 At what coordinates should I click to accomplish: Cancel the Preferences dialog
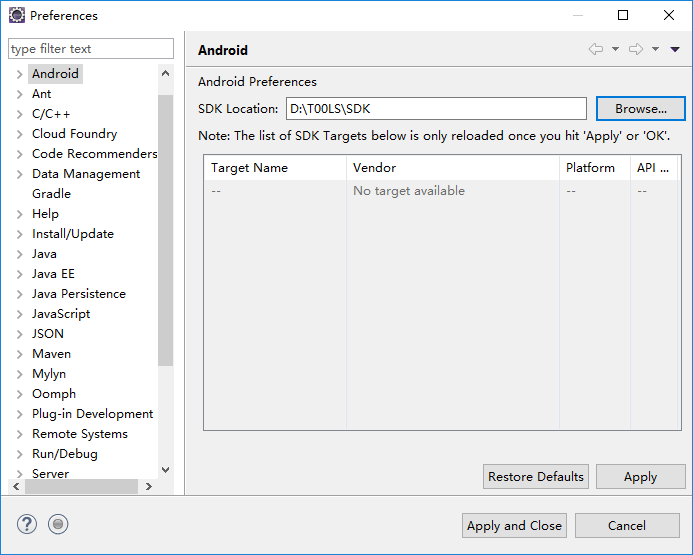coord(627,525)
